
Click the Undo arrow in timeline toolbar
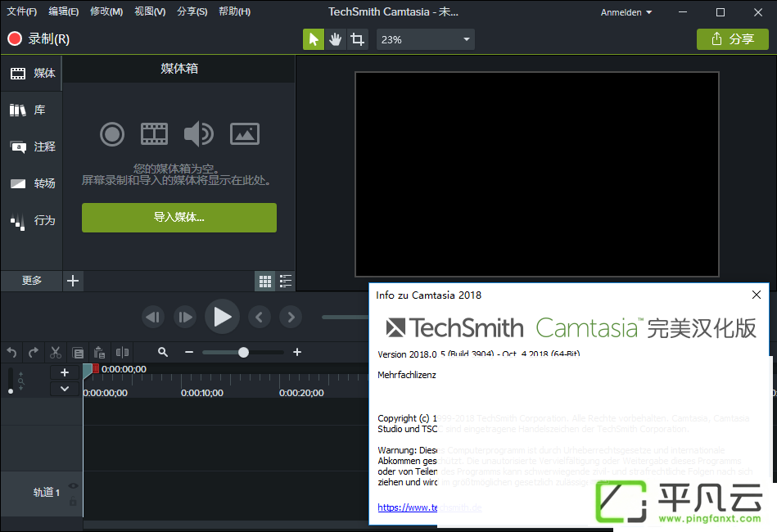(12, 353)
